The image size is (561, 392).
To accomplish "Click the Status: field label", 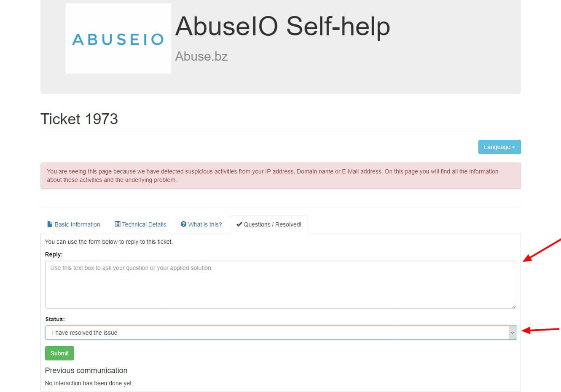I will coord(55,319).
